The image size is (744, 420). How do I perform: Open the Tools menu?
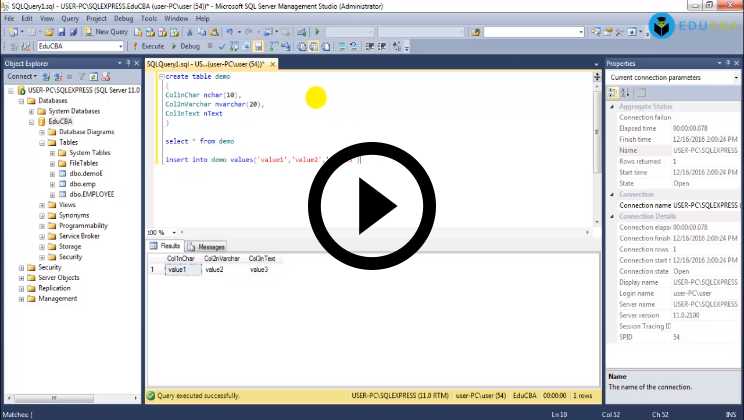point(148,18)
